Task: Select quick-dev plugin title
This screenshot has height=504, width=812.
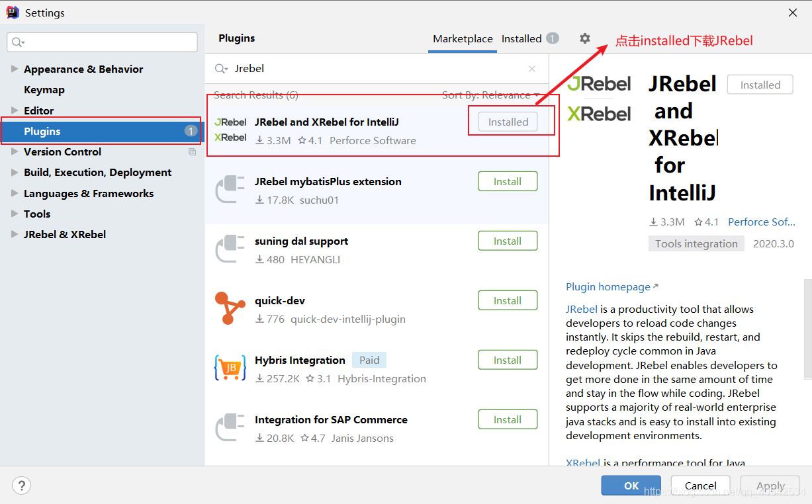Action: 280,300
